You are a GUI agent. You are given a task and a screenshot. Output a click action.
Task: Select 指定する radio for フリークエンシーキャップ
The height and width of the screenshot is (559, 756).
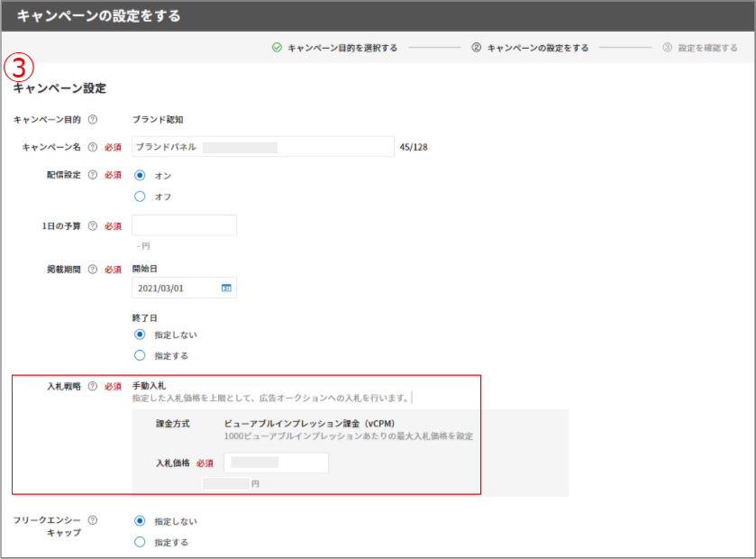[x=140, y=542]
